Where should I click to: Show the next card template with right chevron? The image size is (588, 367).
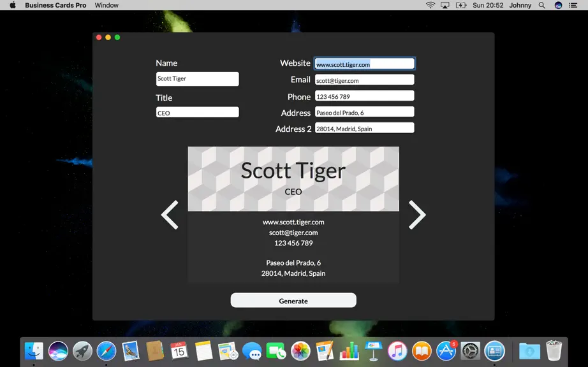click(x=417, y=215)
